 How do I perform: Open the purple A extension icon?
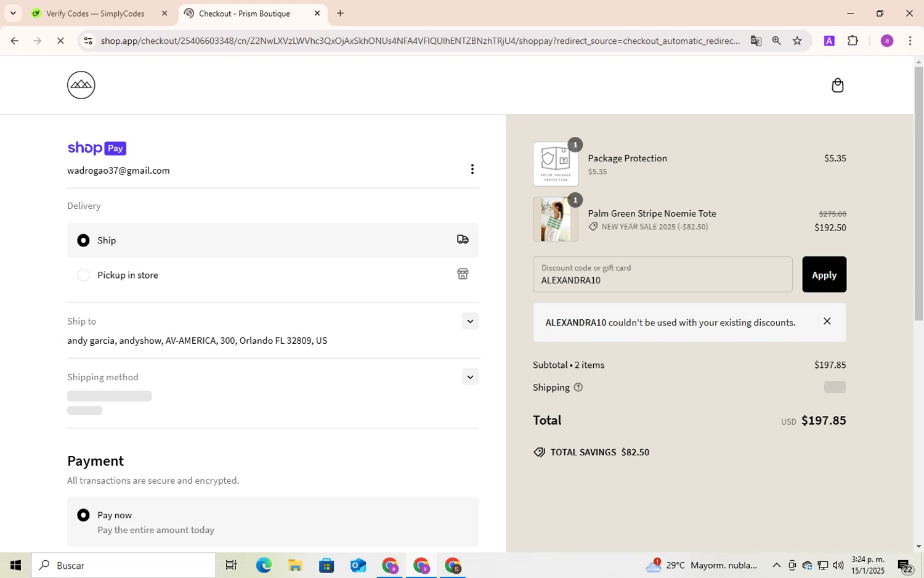(829, 41)
